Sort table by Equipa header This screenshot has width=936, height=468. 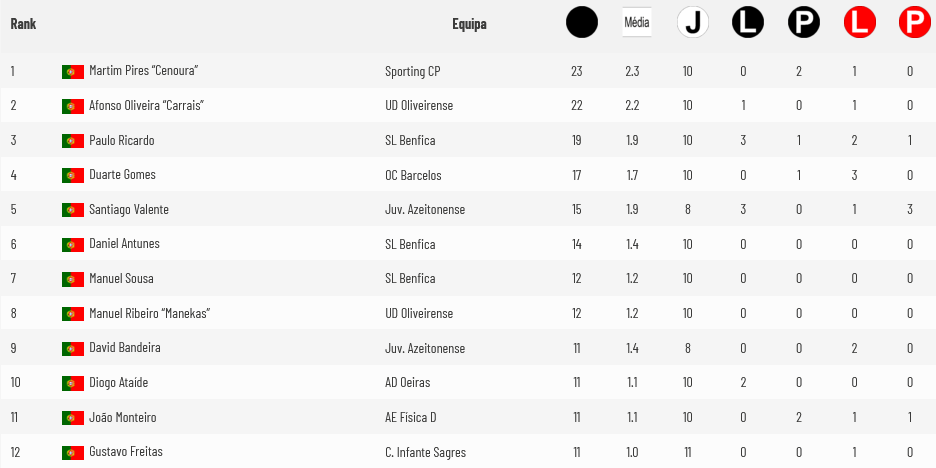coord(469,24)
